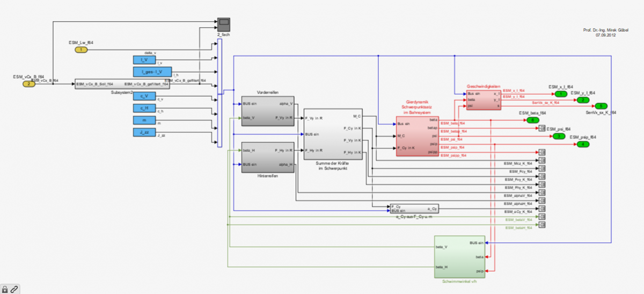Open the green Schwimmwinkel v/h subsystem block
The height and width of the screenshot is (294, 644).
coord(459,256)
